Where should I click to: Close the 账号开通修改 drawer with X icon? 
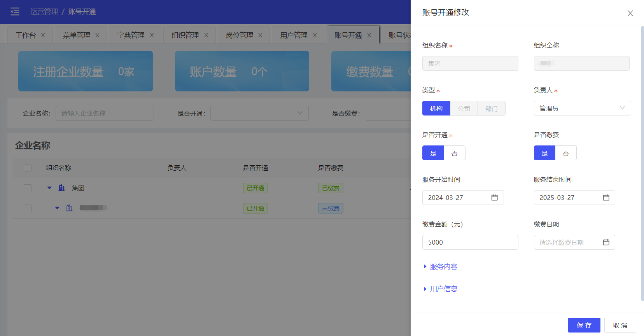point(630,13)
